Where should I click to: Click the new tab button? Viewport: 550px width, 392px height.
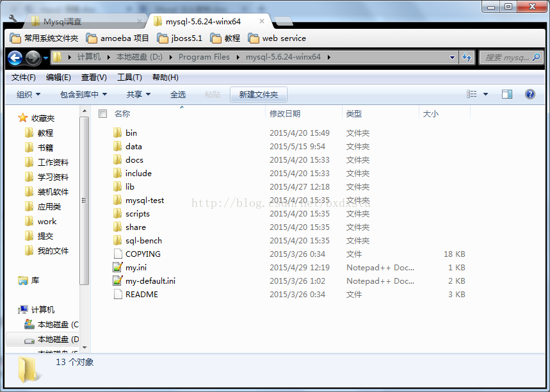click(x=283, y=21)
